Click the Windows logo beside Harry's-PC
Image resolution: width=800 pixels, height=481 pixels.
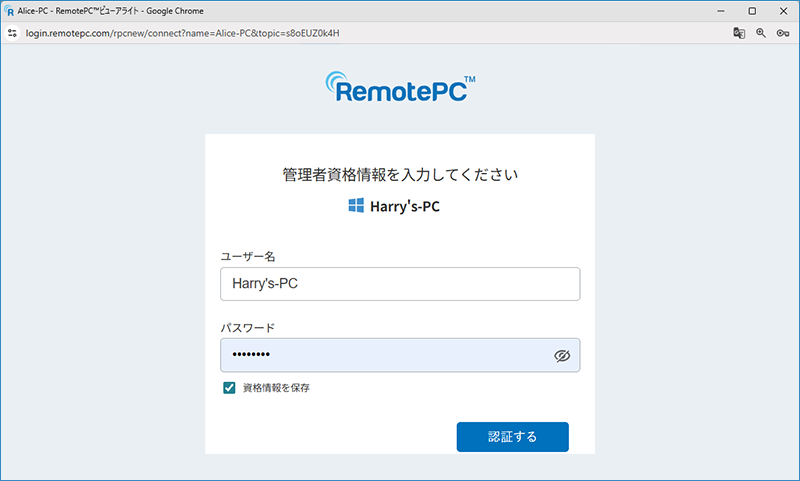[356, 206]
